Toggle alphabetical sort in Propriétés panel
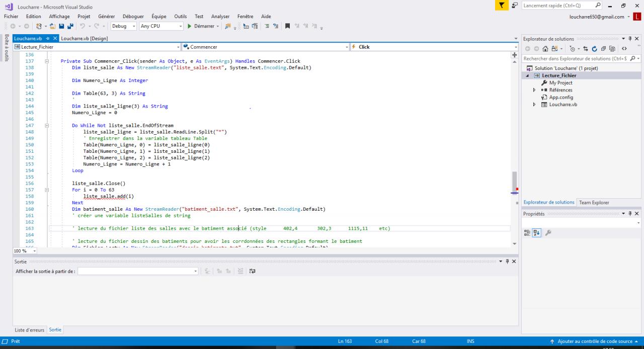644x349 pixels. click(x=537, y=232)
